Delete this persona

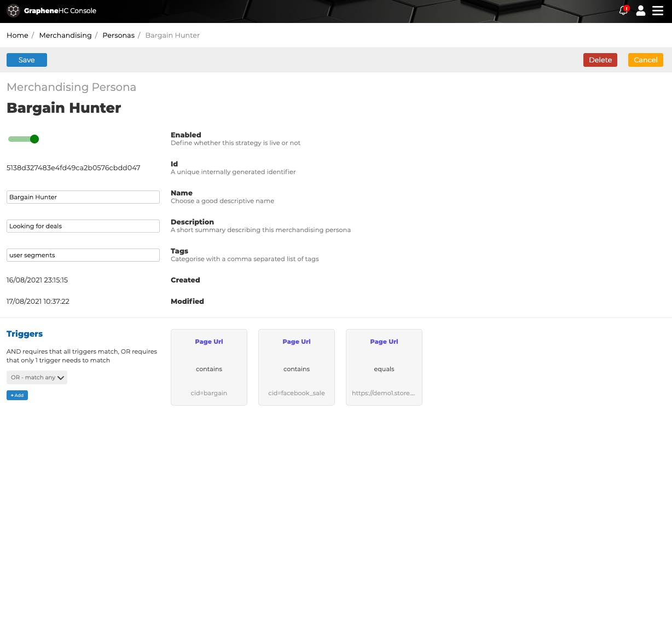click(600, 60)
